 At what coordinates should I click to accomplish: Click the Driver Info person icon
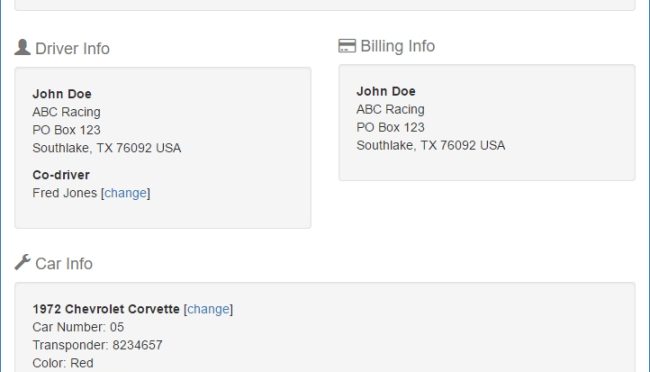(22, 47)
